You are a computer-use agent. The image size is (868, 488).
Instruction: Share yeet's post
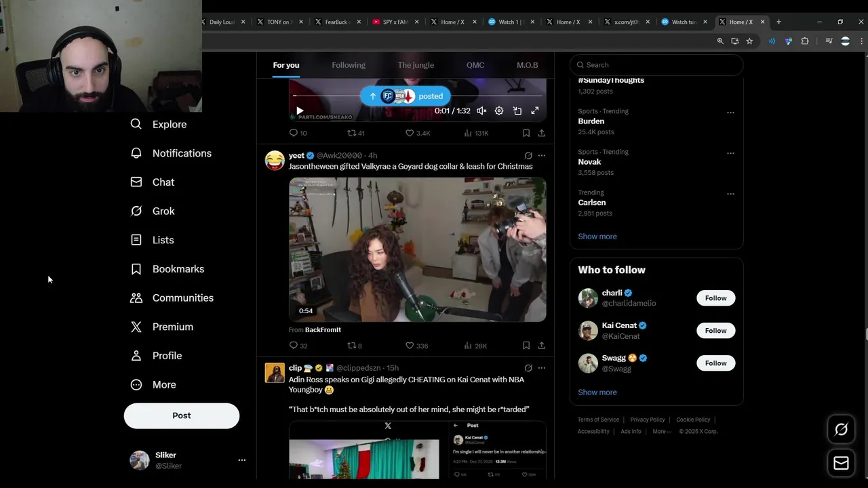pyautogui.click(x=541, y=346)
